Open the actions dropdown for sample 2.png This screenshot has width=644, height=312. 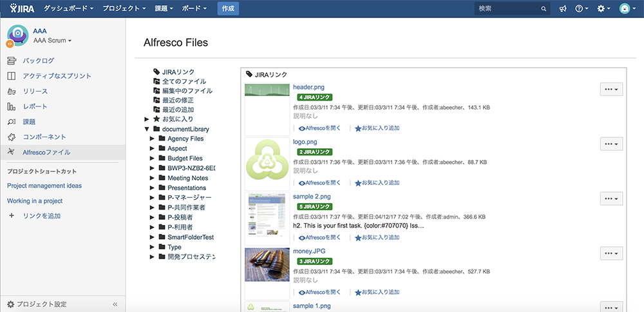[612, 199]
